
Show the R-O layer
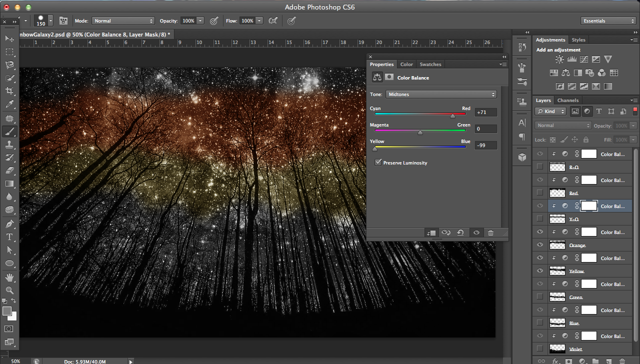(539, 167)
